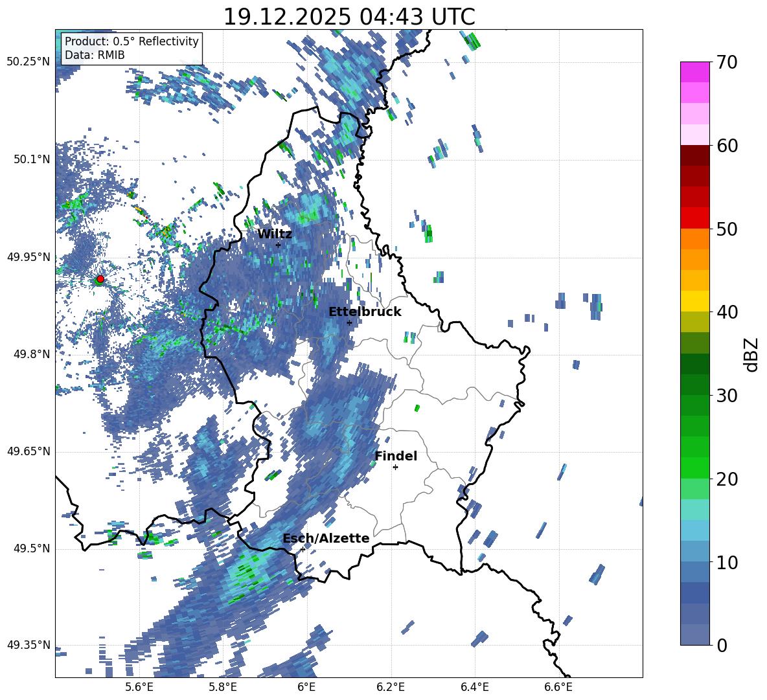Click the magenta top colorbar swatch
The width and height of the screenshot is (767, 700).
tap(694, 72)
